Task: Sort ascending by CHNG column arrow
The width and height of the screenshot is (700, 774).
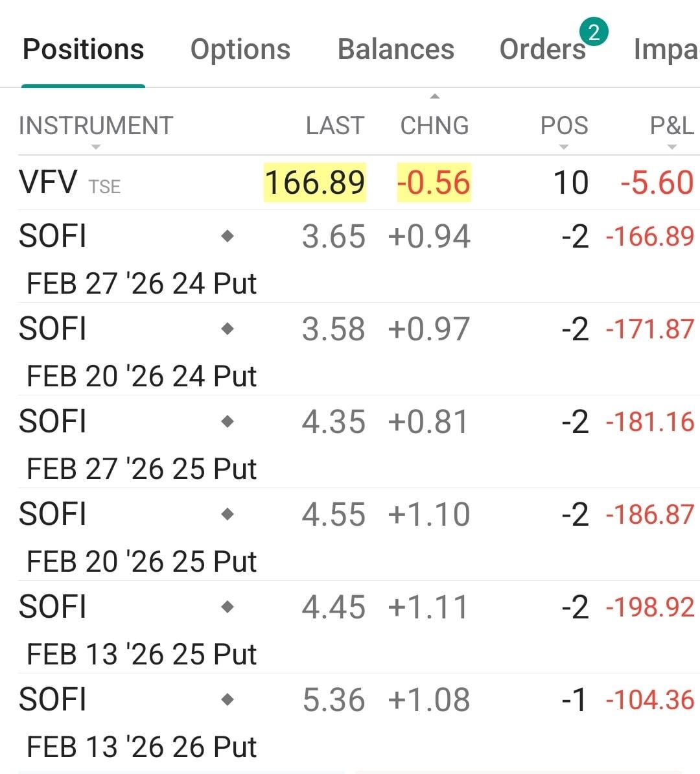Action: 435,97
